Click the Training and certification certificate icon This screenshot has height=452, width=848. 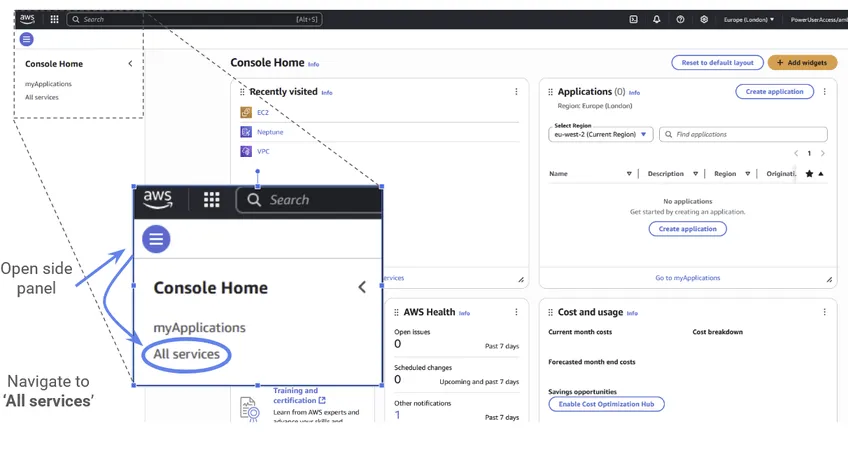pos(249,409)
